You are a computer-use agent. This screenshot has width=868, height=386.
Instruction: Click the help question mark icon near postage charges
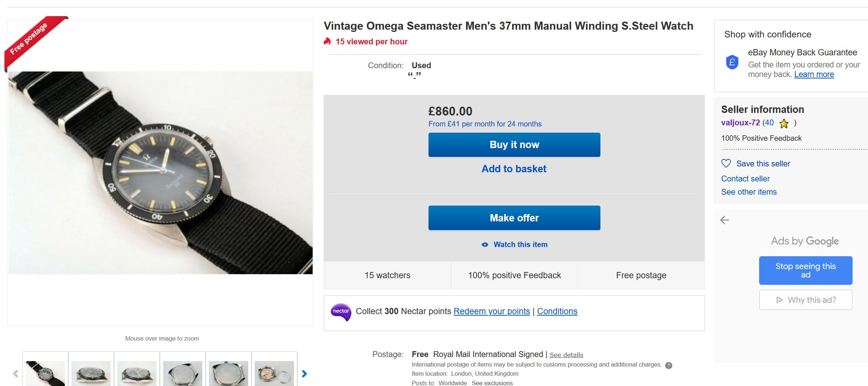pos(669,365)
